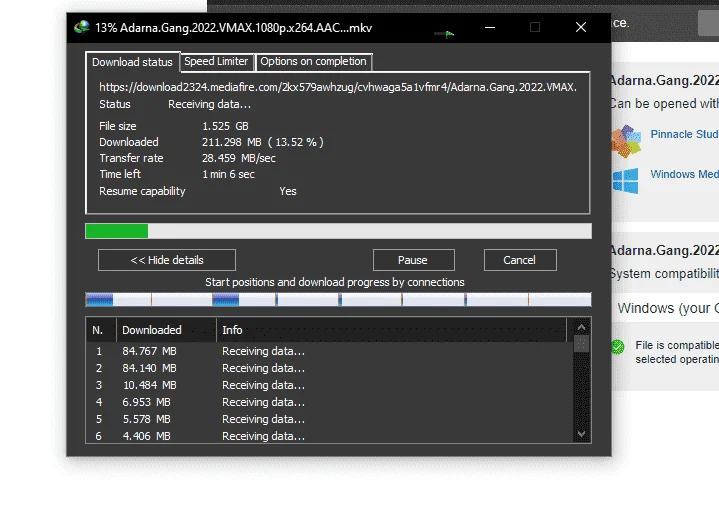Cancel the download

click(520, 260)
